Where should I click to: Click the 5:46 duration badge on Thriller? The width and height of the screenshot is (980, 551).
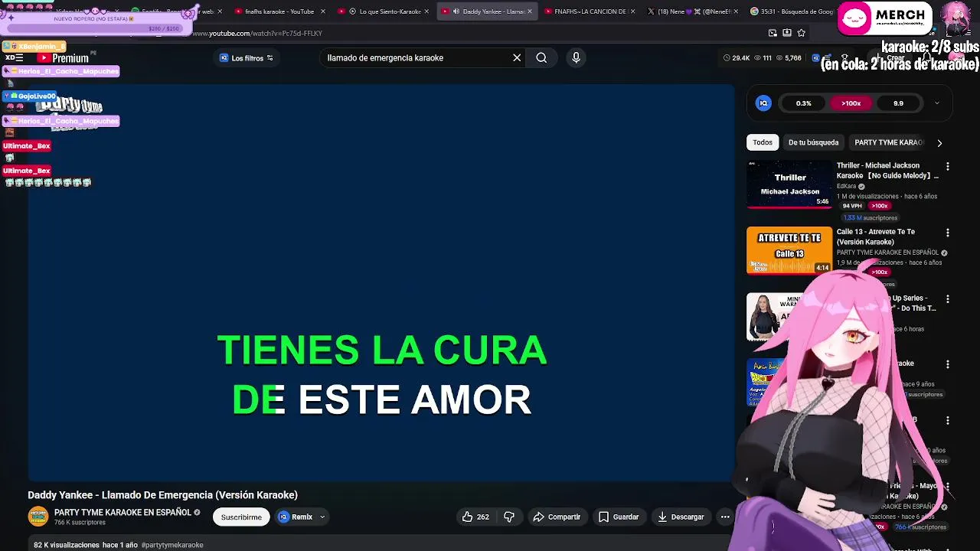[822, 201]
